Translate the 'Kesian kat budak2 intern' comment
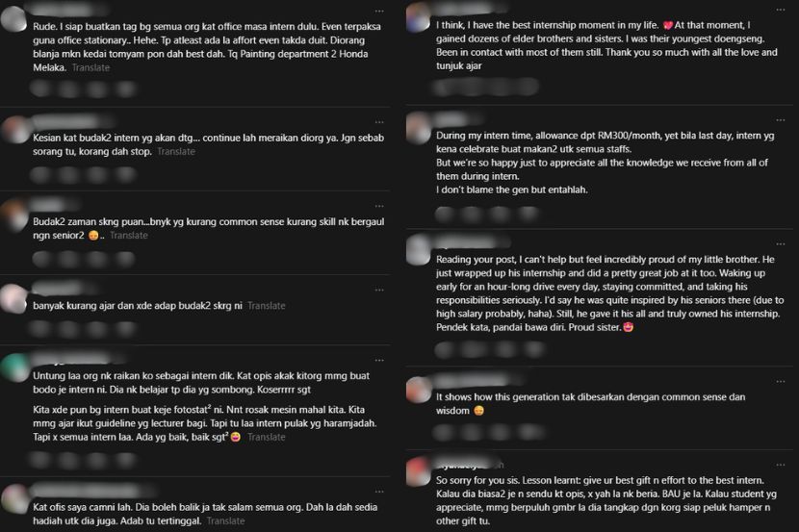This screenshot has height=532, width=799. pyautogui.click(x=176, y=152)
